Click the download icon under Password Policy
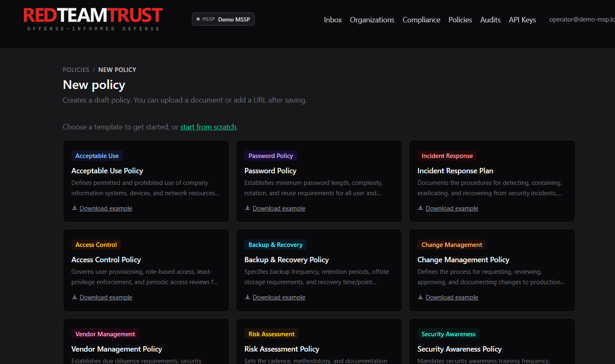The height and width of the screenshot is (364, 615). click(x=247, y=208)
